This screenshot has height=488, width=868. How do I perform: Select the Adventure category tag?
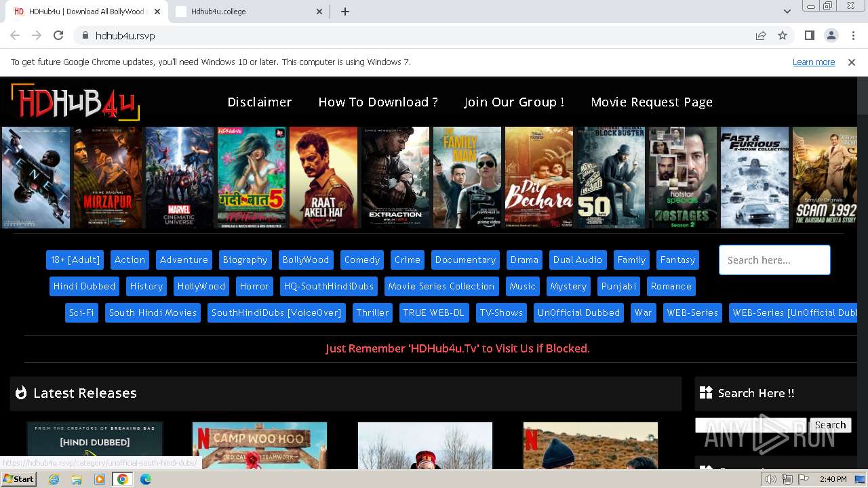pyautogui.click(x=184, y=260)
